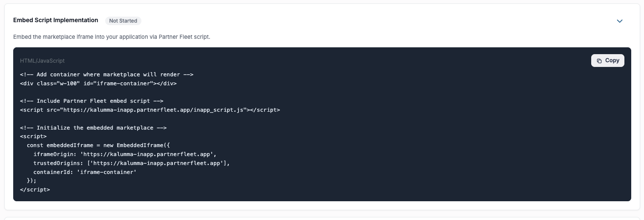Click the containerId 'iframe-container' line
The image size is (644, 220).
[85, 172]
